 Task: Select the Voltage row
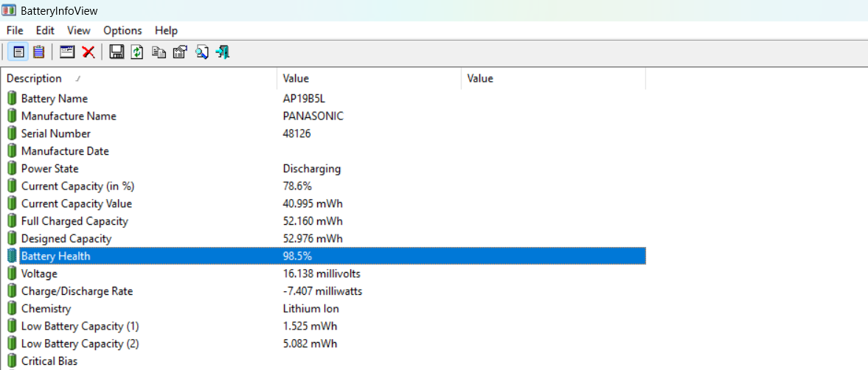[324, 273]
